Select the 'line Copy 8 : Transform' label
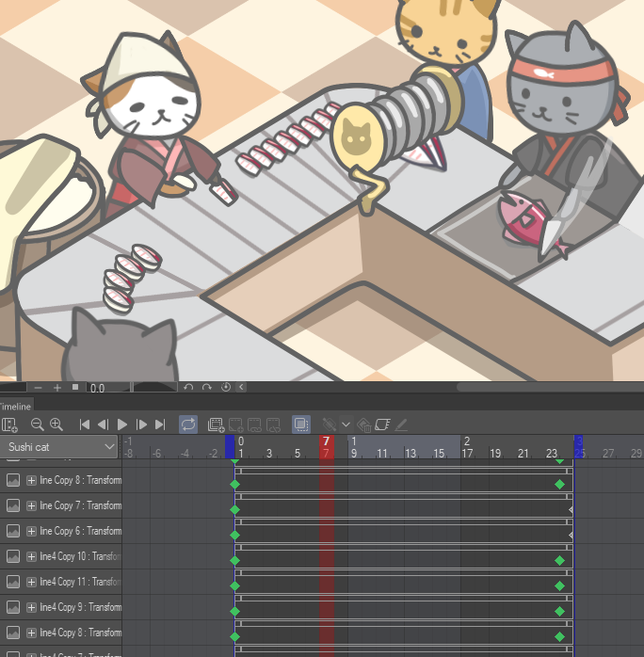 pos(80,480)
